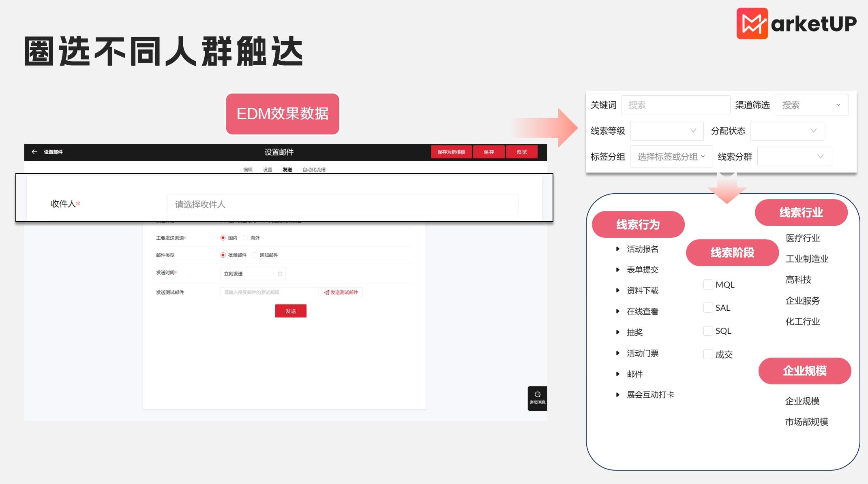Click the 发送测试邮件 send button

click(341, 292)
